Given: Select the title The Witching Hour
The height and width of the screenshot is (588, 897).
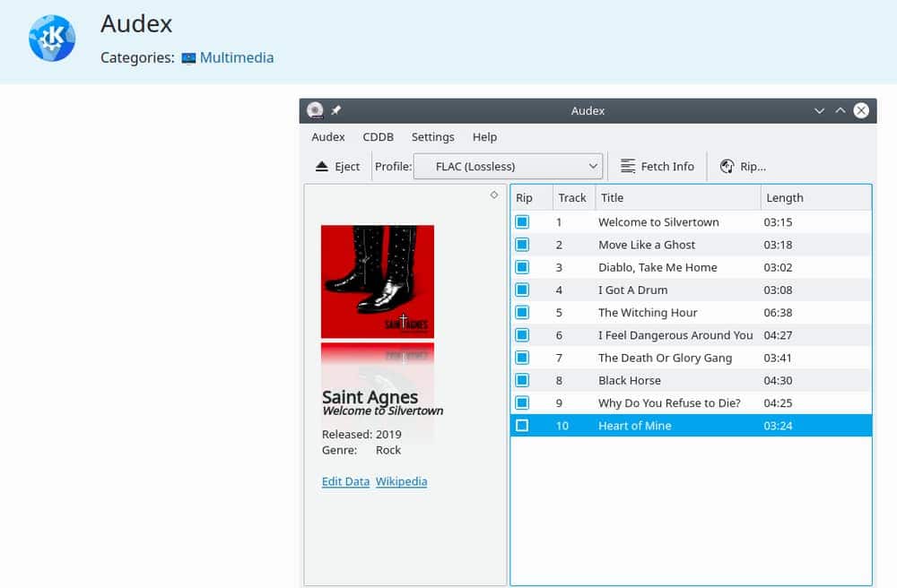Looking at the screenshot, I should point(648,313).
